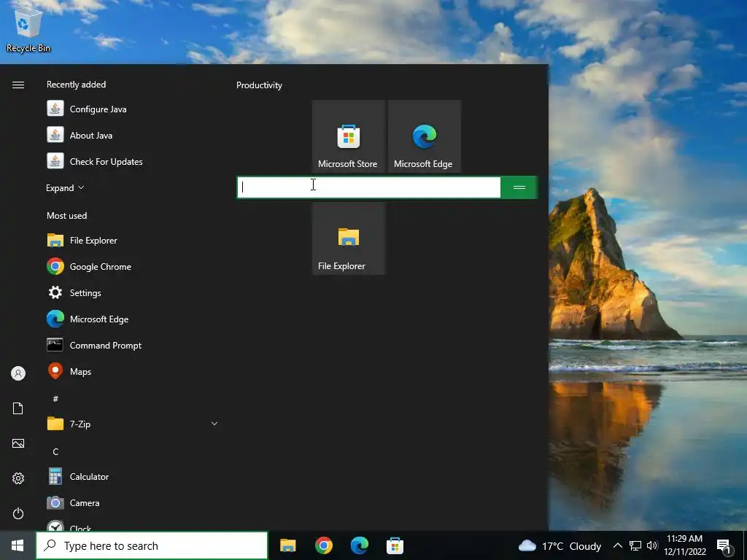Expand the Recently added list

click(x=65, y=187)
